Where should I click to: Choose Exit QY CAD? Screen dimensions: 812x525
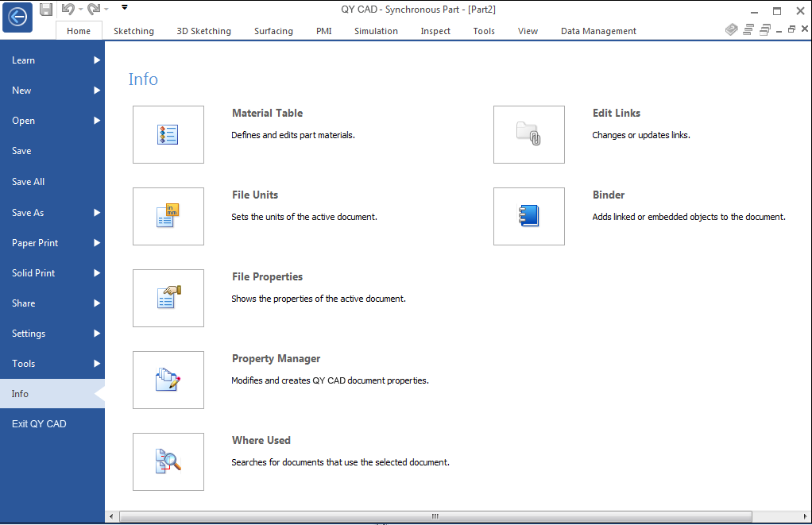[x=39, y=424]
